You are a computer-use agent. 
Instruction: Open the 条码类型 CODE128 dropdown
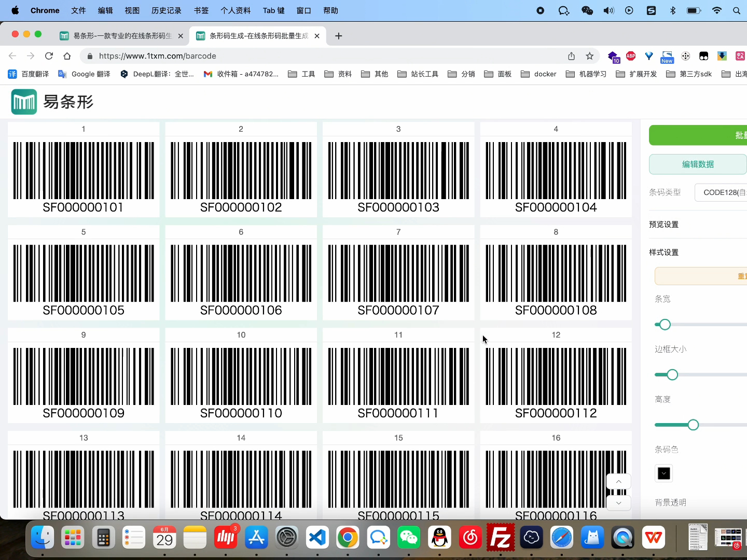[x=721, y=192]
